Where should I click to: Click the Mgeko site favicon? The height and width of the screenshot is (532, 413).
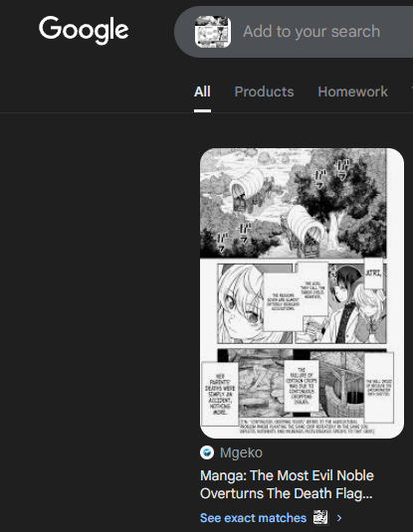tap(207, 452)
